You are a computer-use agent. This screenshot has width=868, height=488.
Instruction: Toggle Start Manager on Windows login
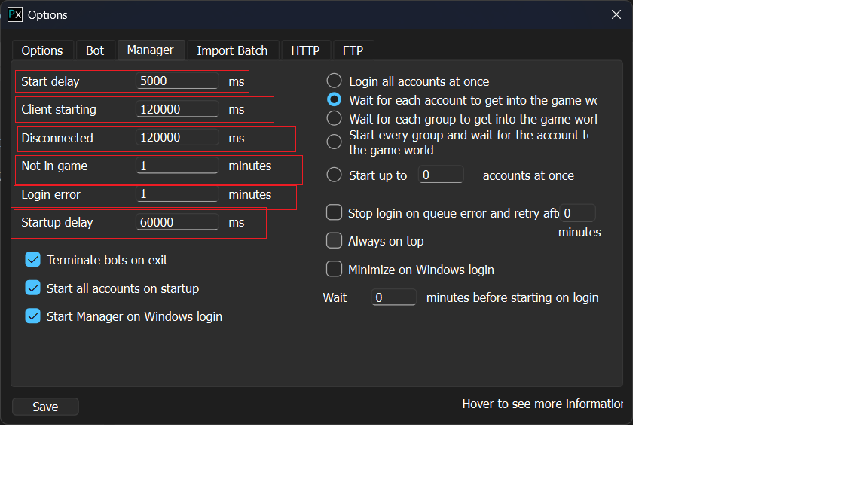(33, 316)
